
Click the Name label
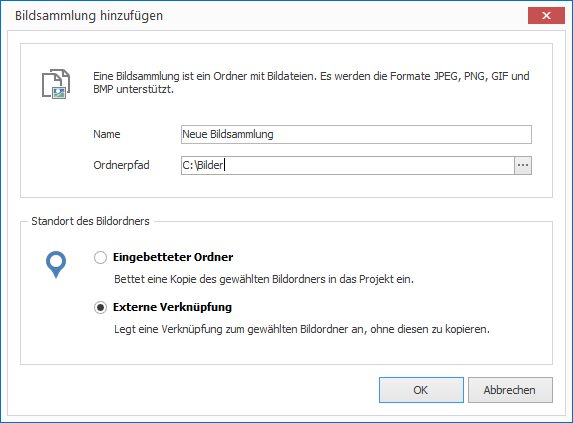pyautogui.click(x=107, y=134)
